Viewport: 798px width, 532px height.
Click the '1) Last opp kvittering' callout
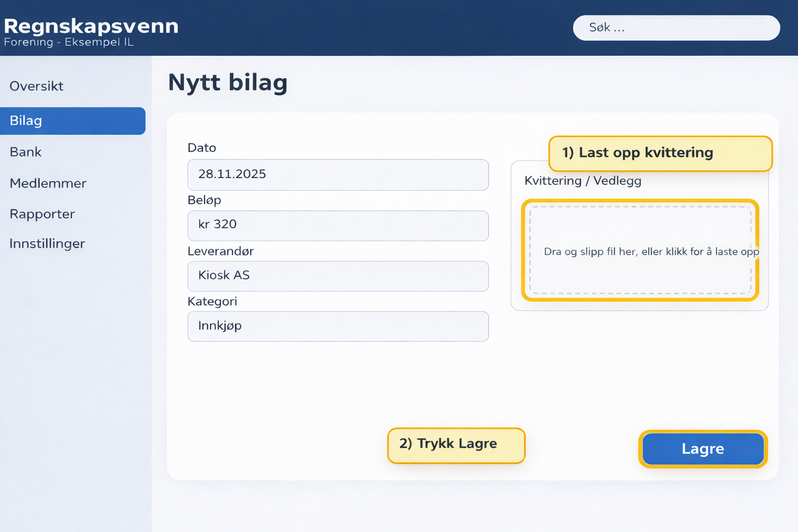660,153
